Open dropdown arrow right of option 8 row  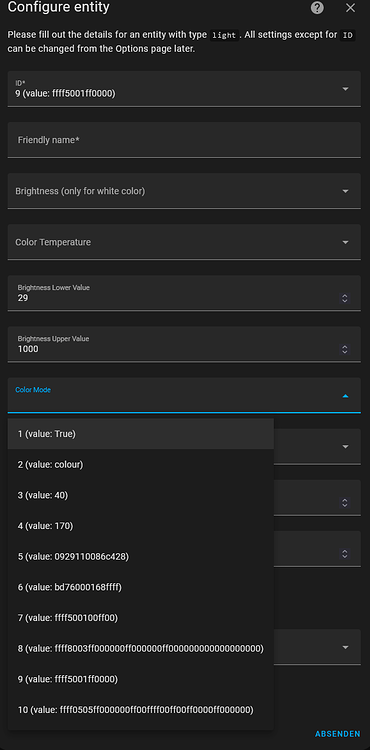(x=346, y=647)
